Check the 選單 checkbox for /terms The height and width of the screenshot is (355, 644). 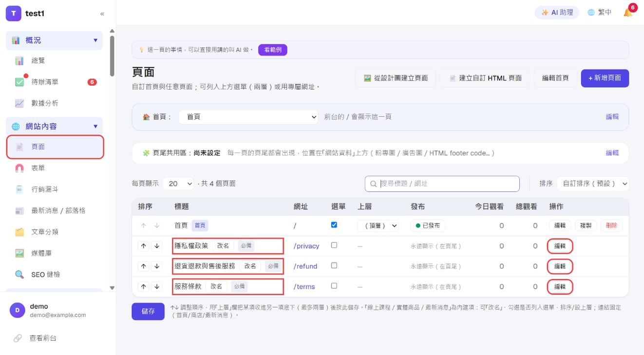point(334,286)
